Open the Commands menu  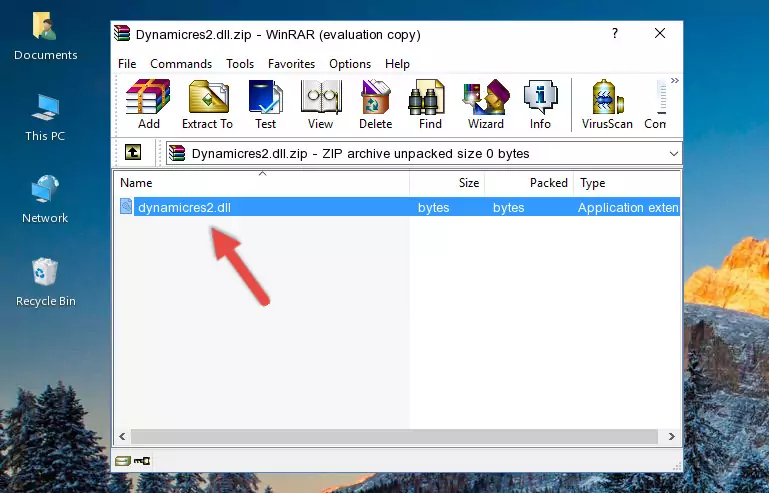coord(181,64)
